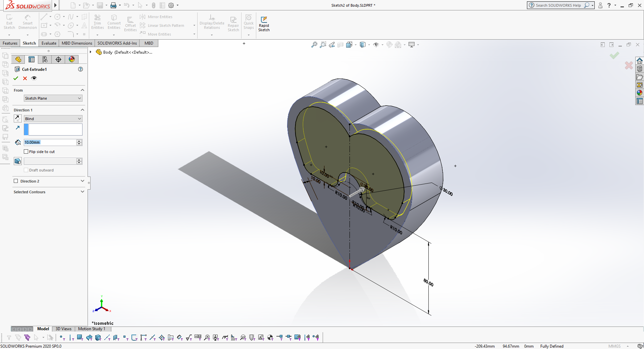
Task: Open the Appearances color ball task pane icon
Action: point(640,93)
